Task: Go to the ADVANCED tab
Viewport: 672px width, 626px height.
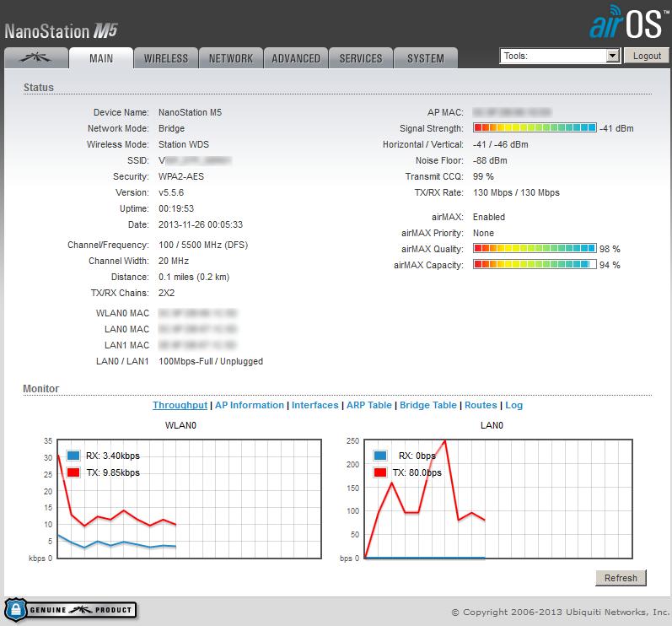Action: tap(296, 58)
